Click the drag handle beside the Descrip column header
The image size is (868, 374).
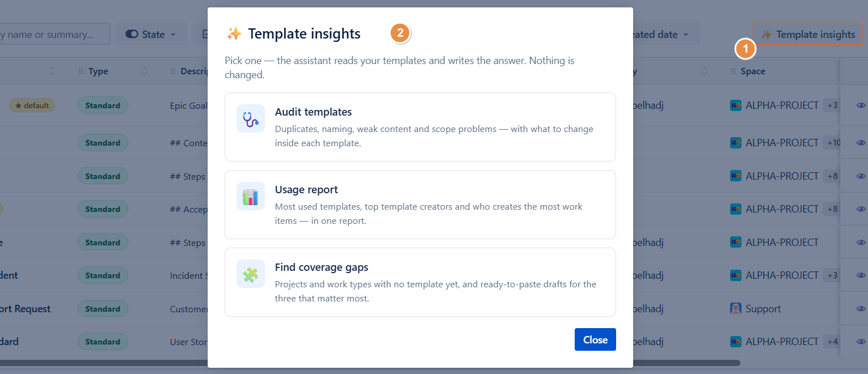click(x=174, y=71)
